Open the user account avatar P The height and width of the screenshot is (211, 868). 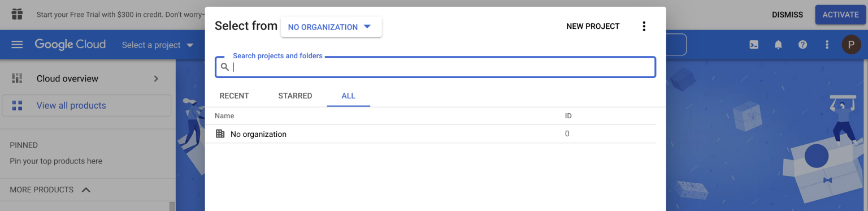tap(851, 45)
